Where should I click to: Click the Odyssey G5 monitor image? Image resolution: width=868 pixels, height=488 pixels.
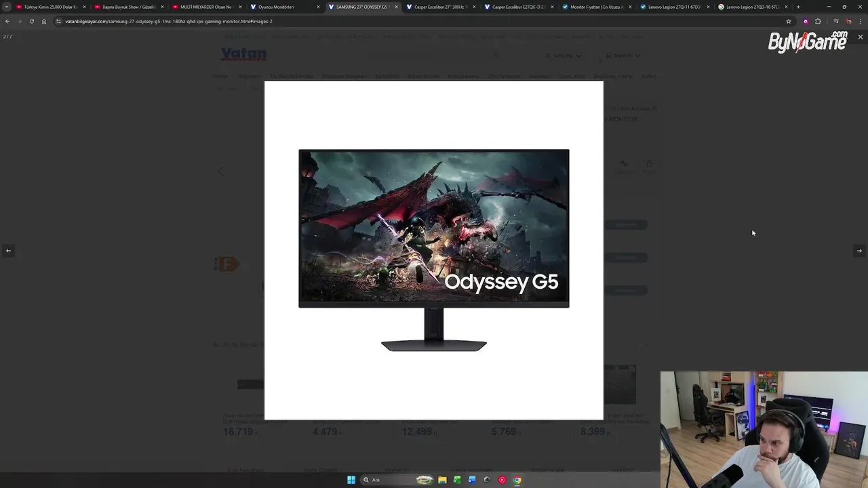coord(434,250)
